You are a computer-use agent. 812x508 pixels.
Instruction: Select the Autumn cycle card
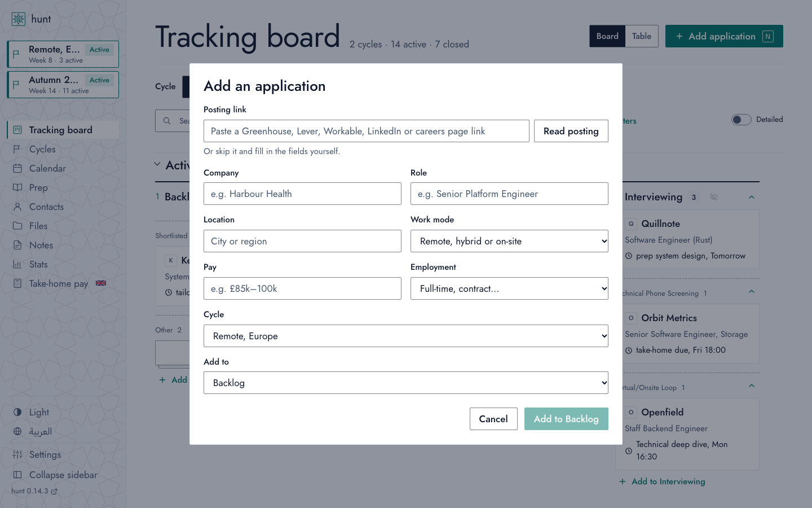(63, 85)
